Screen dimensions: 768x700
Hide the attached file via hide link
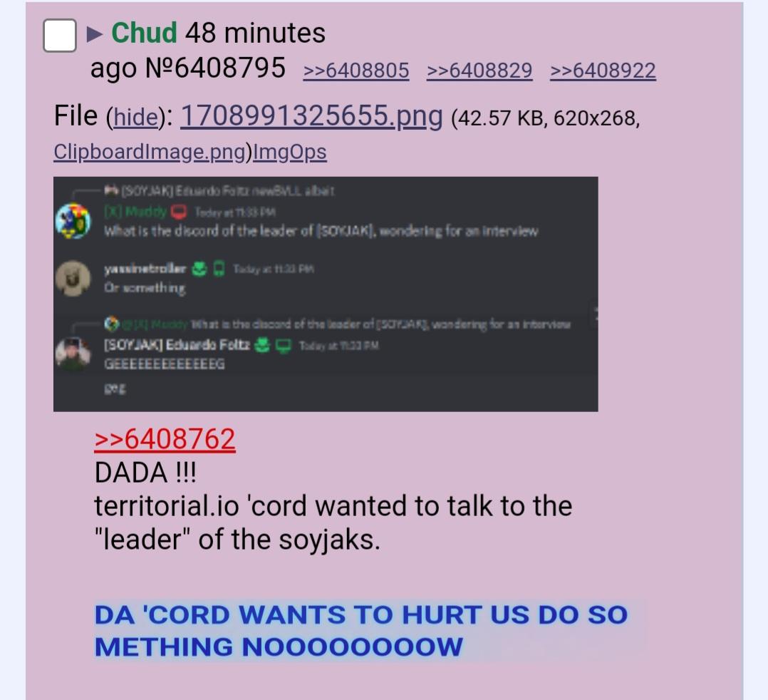(x=135, y=118)
